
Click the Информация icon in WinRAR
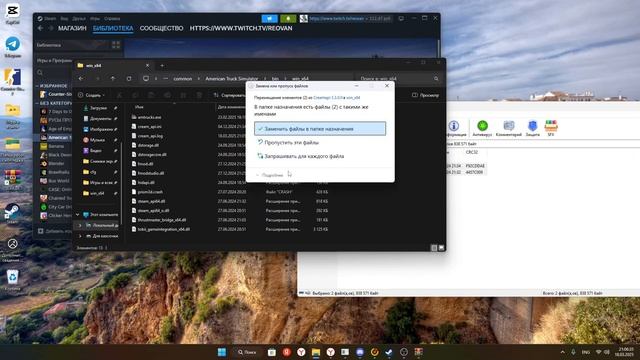coord(454,129)
